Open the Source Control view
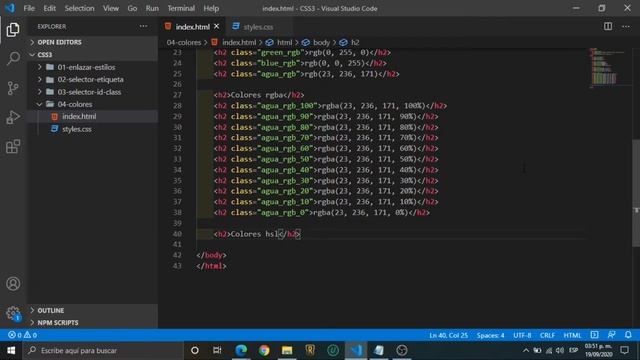 tap(13, 88)
